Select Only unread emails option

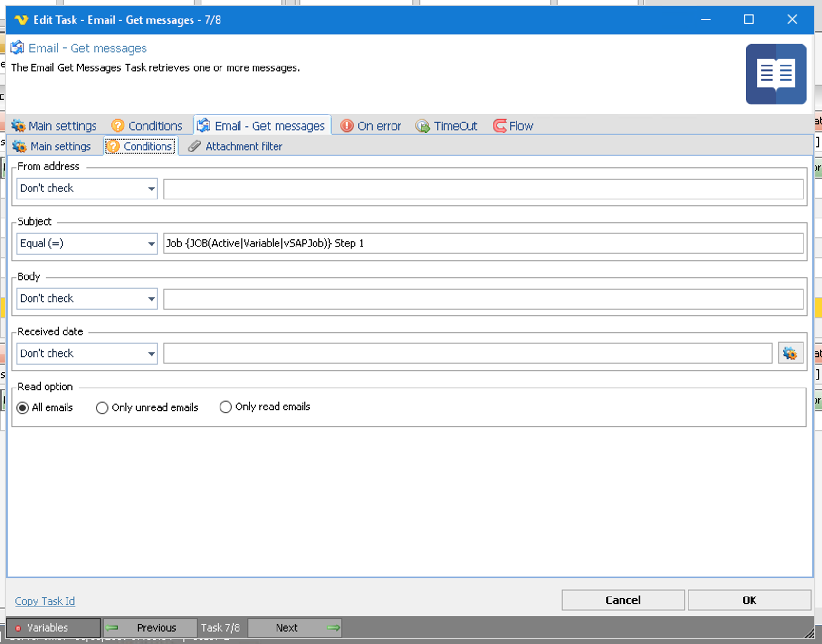coord(102,408)
